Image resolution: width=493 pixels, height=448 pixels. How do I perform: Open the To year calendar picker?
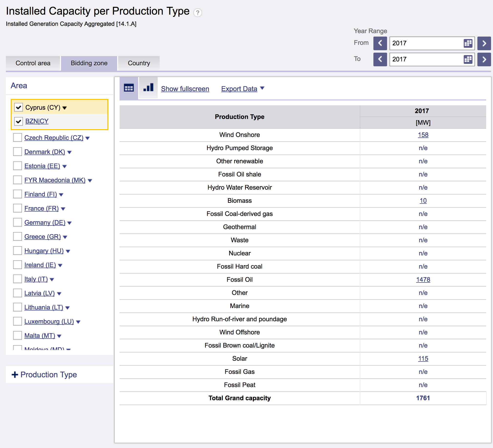468,59
